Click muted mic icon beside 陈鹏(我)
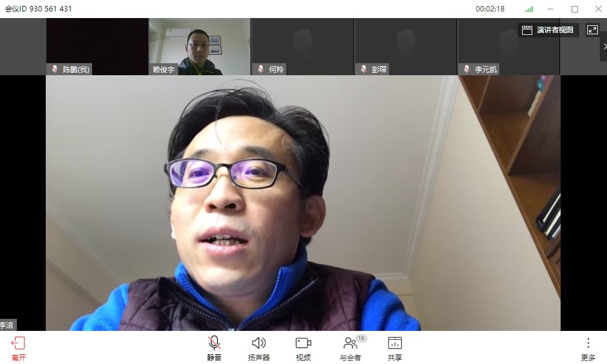The width and height of the screenshot is (607, 364). (55, 69)
